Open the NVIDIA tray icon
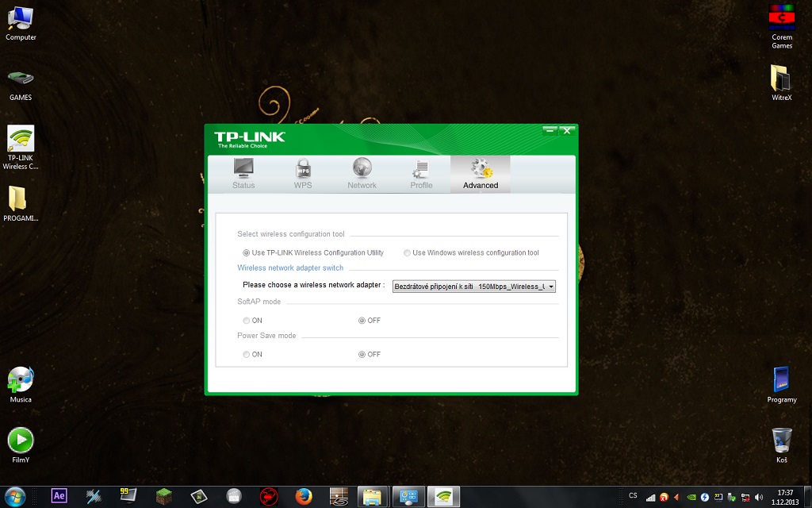Screen dimensions: 812x508 691,497
